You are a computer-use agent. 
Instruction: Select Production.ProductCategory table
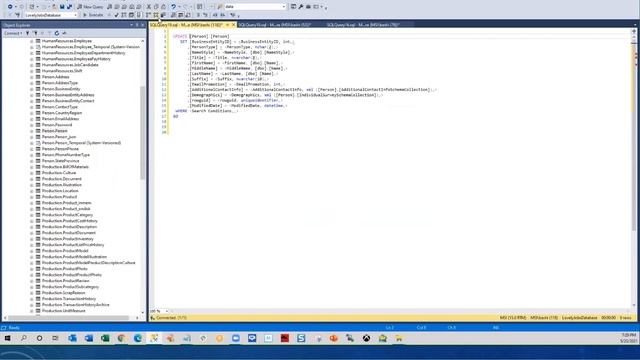67,215
